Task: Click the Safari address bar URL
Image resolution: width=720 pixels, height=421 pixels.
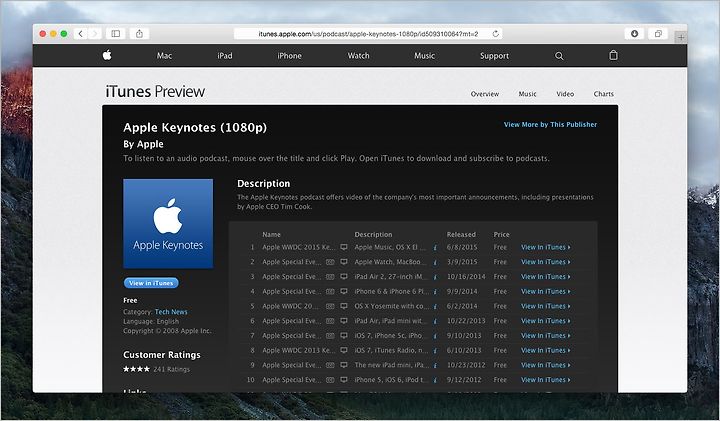Action: tap(368, 34)
